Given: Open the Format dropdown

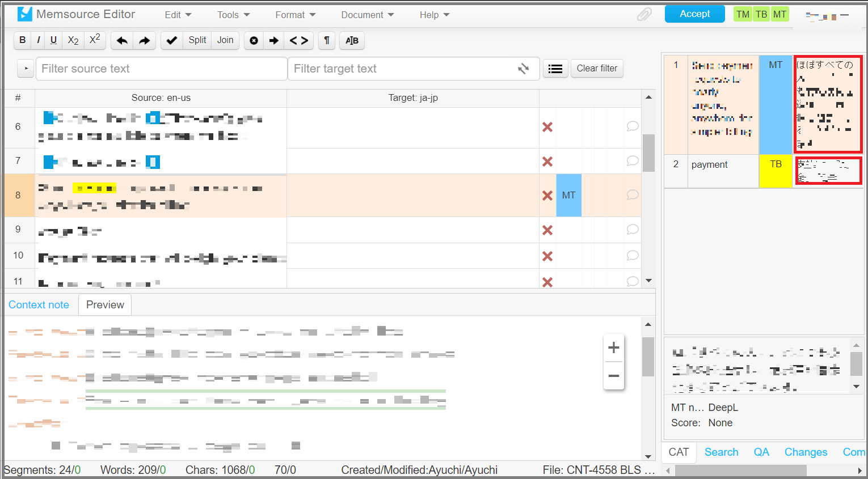Looking at the screenshot, I should [x=294, y=15].
